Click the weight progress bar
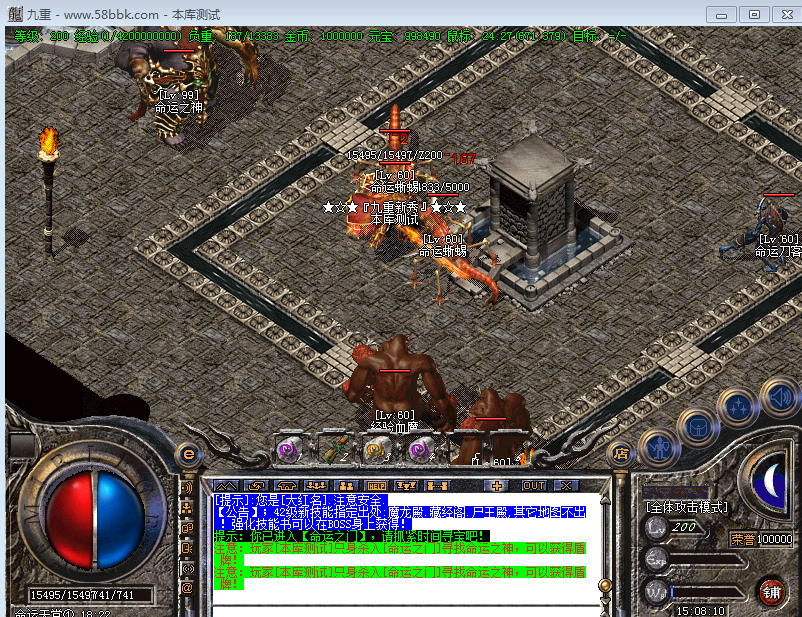The width and height of the screenshot is (802, 617). (x=707, y=592)
